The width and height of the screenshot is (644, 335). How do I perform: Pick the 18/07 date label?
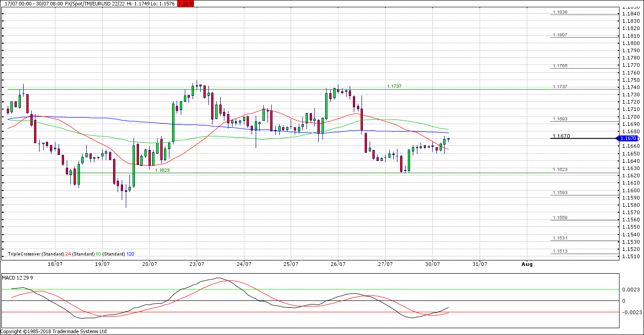pyautogui.click(x=55, y=264)
